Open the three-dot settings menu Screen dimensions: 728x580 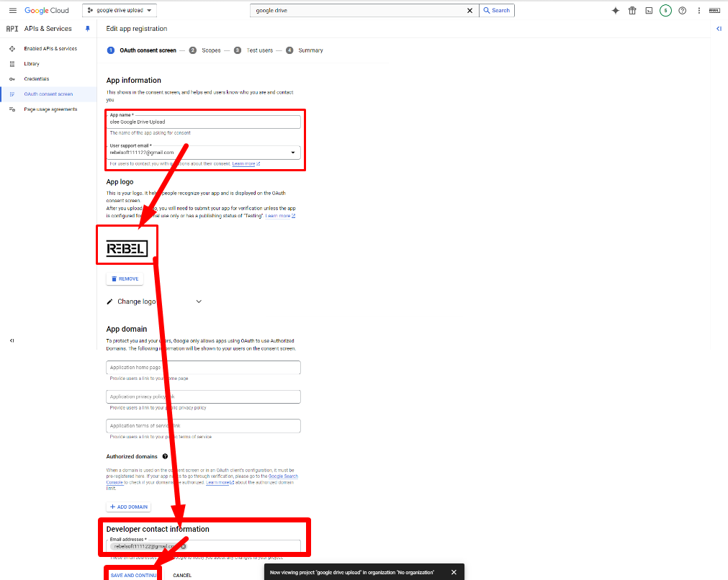click(698, 10)
